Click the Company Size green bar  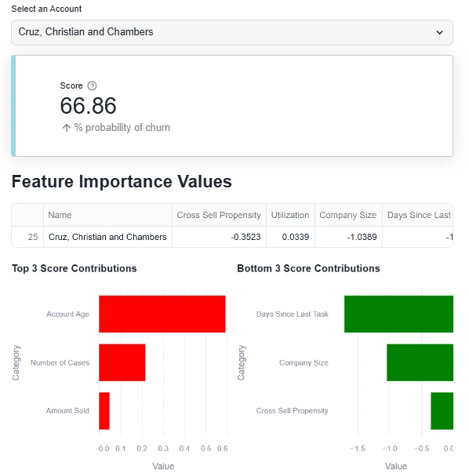pos(420,362)
